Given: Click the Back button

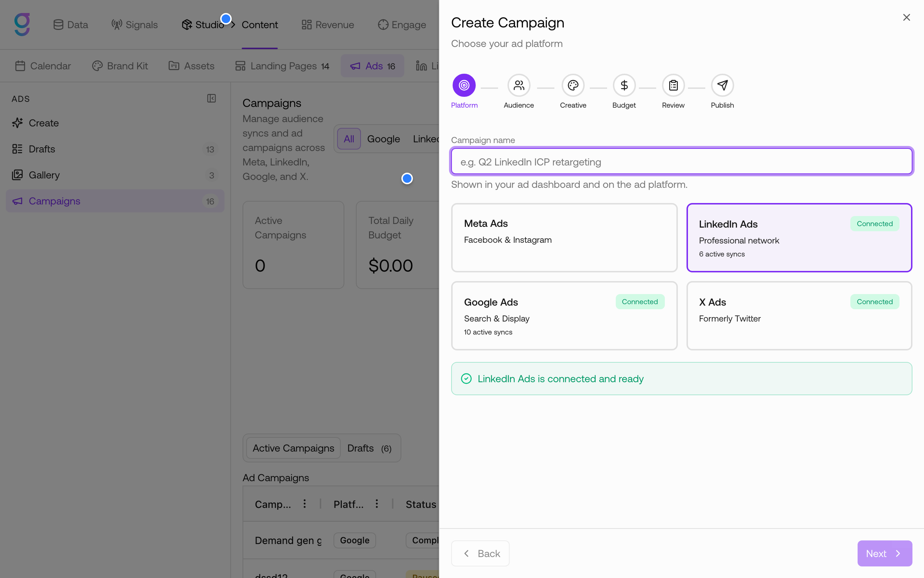Looking at the screenshot, I should tap(480, 553).
